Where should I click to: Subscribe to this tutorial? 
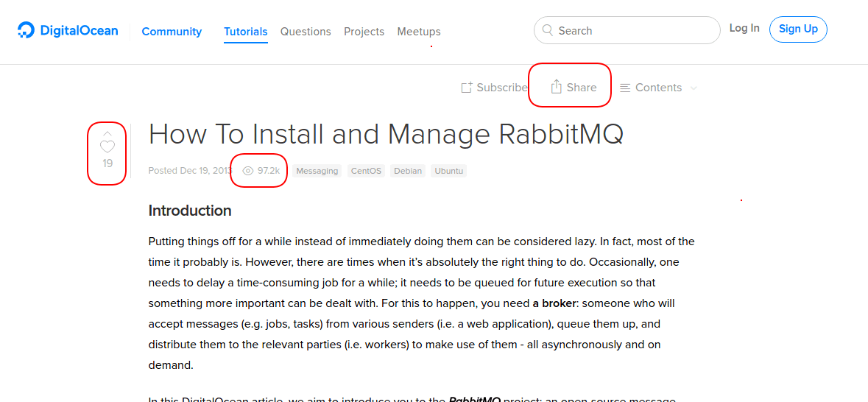[x=494, y=88]
